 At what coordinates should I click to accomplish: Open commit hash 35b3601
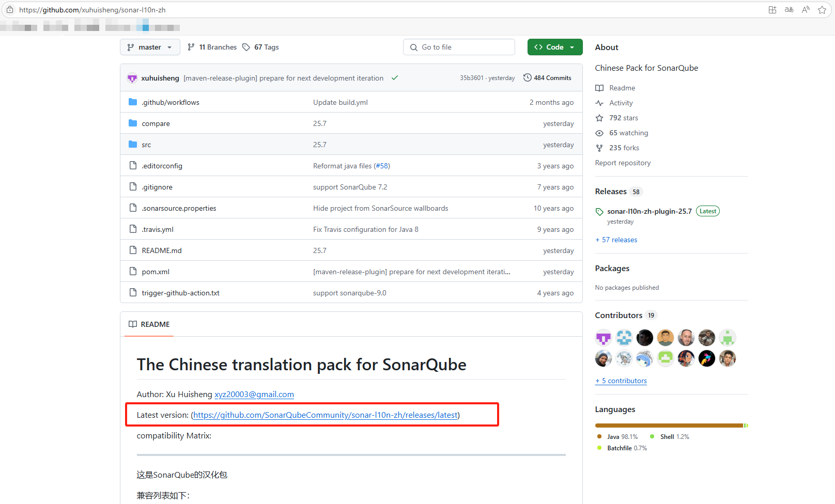(x=472, y=78)
